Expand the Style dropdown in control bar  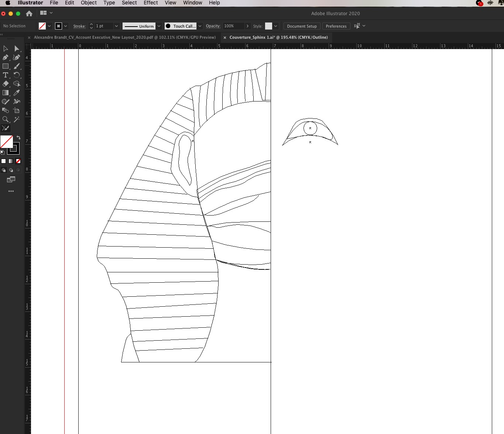click(275, 26)
